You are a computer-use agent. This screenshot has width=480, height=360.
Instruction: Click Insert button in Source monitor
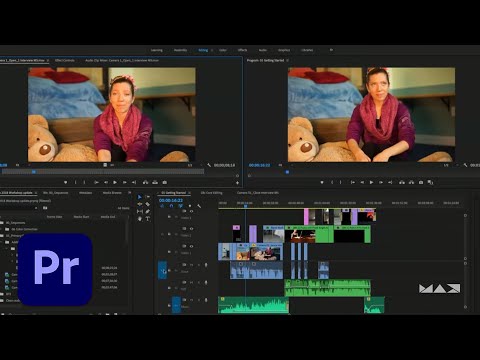tap(145, 182)
